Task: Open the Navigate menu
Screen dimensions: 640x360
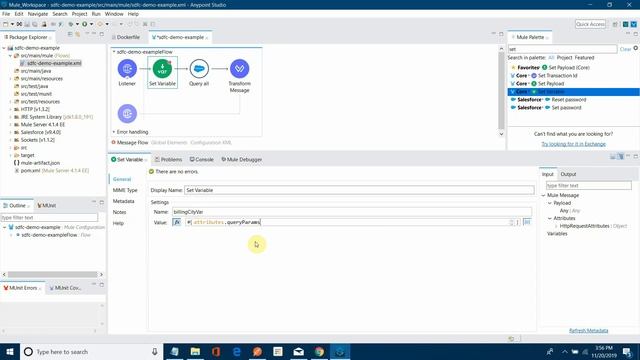Action: click(x=38, y=14)
